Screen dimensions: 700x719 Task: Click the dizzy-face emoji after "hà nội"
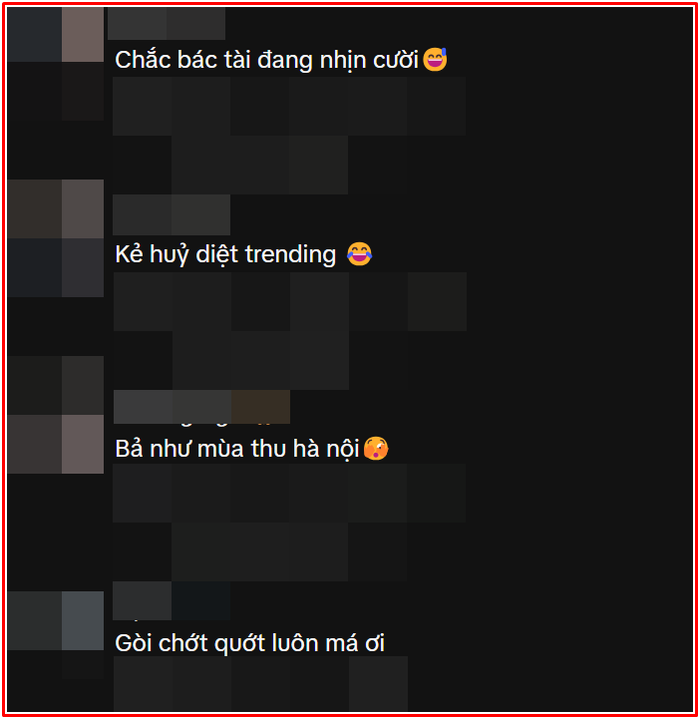(376, 448)
